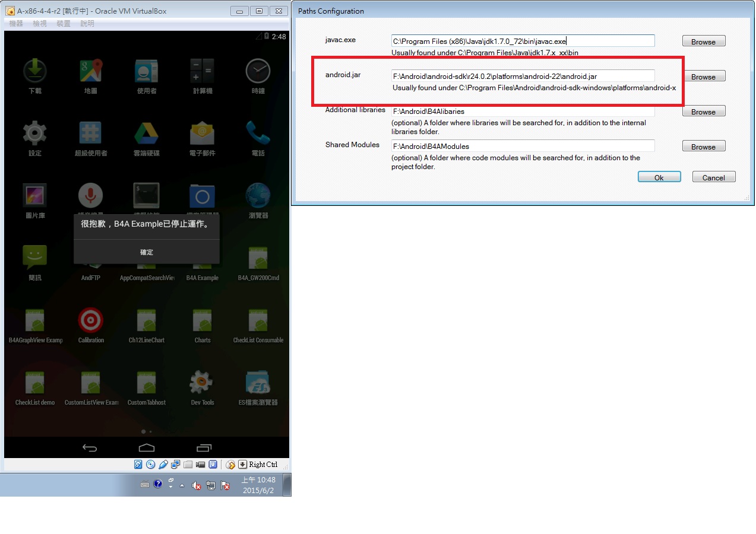Click VirtualBox USB devices indicator
This screenshot has width=756, height=534.
(163, 465)
